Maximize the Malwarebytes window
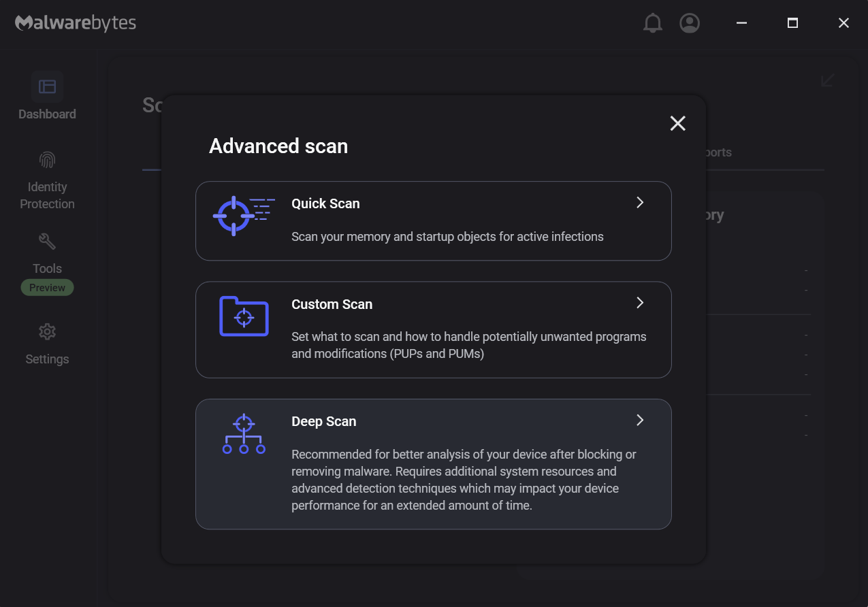 pyautogui.click(x=792, y=23)
